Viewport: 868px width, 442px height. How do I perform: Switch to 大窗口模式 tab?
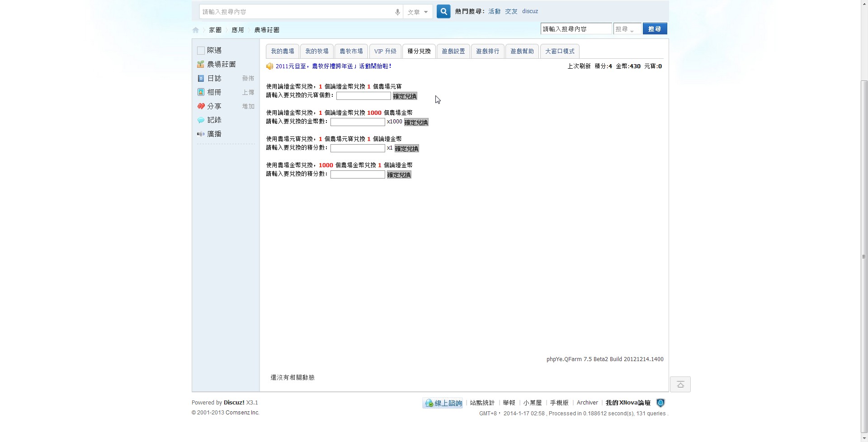(560, 51)
